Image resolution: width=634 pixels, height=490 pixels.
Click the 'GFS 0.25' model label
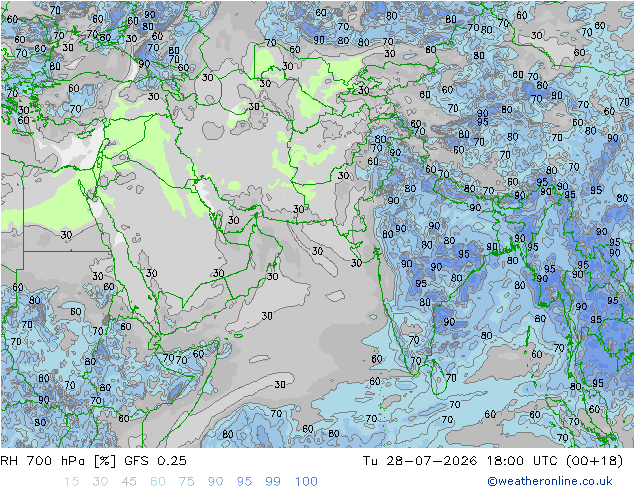(x=155, y=461)
